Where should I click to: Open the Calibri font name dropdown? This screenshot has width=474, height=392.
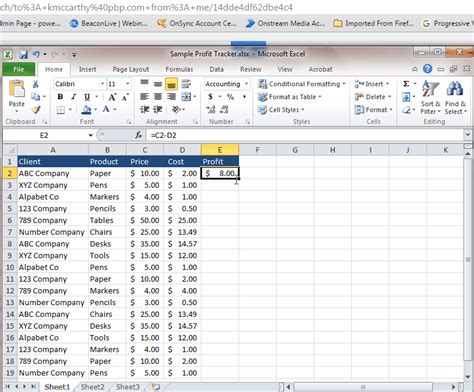pyautogui.click(x=102, y=84)
